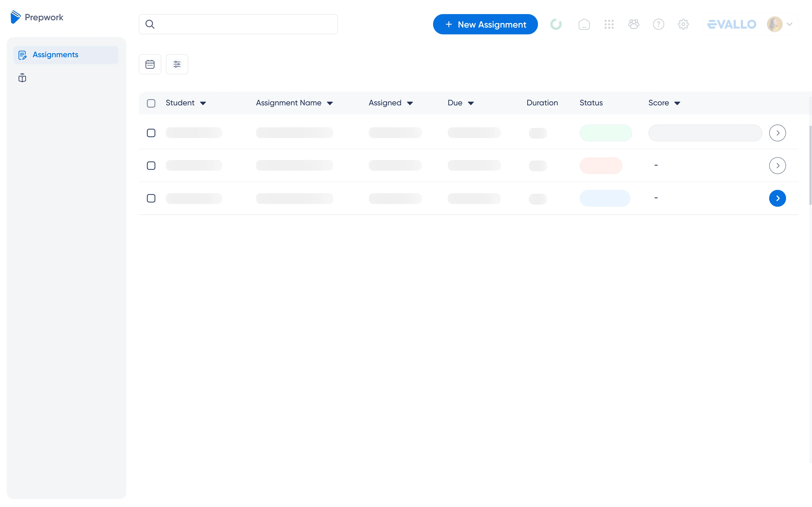The image size is (812, 507).
Task: Open the settings gear icon
Action: (683, 24)
